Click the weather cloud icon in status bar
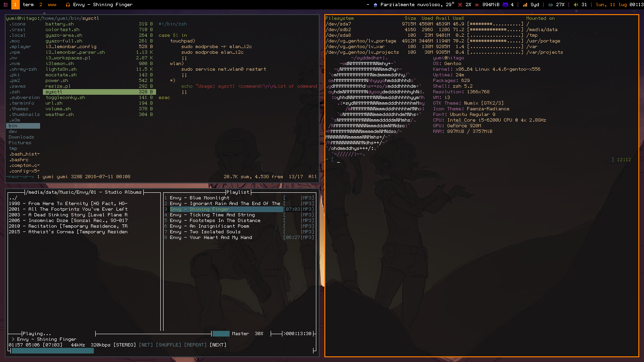This screenshot has width=644, height=362. (x=375, y=5)
